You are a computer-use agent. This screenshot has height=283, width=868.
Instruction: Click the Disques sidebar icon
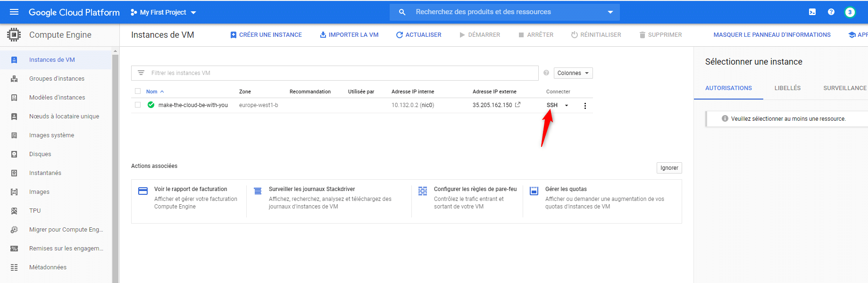pyautogui.click(x=14, y=154)
